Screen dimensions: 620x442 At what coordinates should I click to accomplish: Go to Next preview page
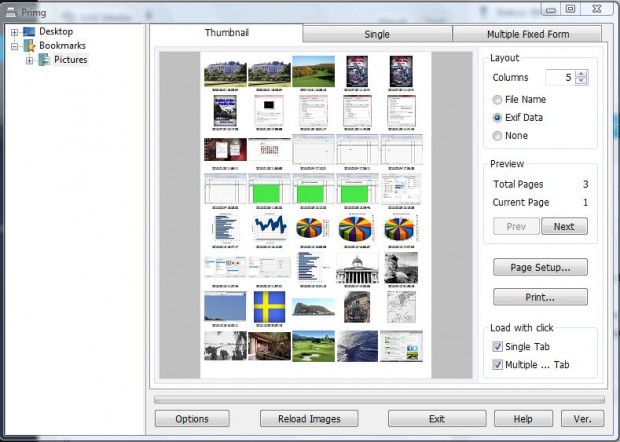[564, 226]
